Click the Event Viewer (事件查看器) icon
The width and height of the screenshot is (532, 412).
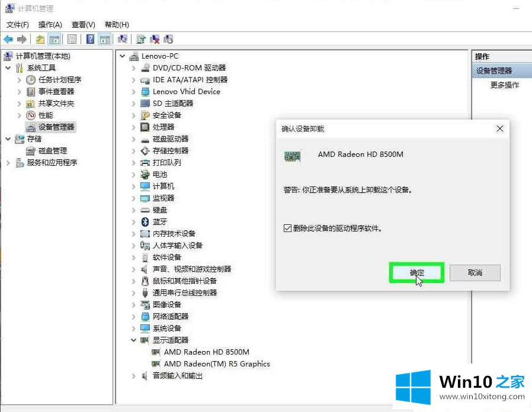(x=31, y=92)
